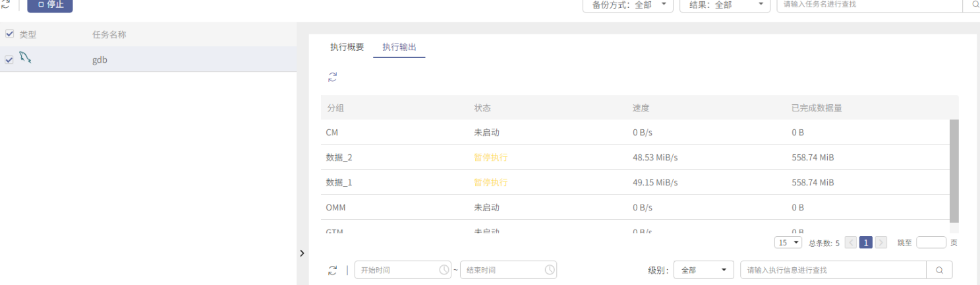
Task: Click the clock icon in 结束时间 field
Action: point(550,270)
